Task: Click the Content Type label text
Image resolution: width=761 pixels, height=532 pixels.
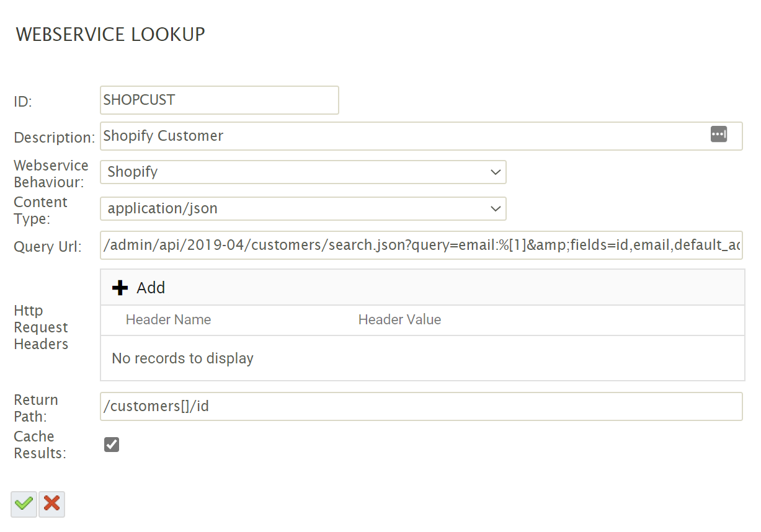Action: [x=40, y=210]
